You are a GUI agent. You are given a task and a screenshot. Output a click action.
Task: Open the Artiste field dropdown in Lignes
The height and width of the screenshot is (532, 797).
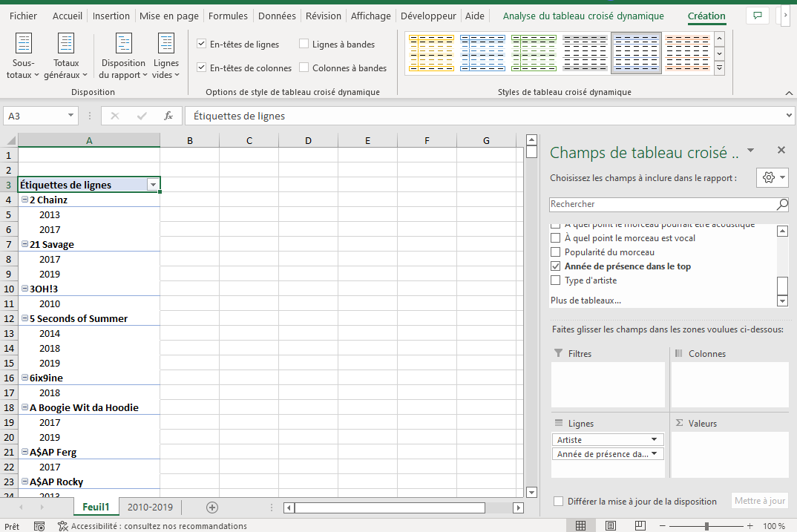(x=655, y=439)
